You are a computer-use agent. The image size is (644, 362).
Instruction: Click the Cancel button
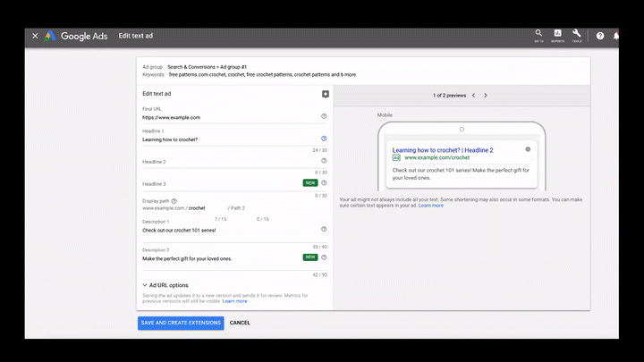pos(240,323)
